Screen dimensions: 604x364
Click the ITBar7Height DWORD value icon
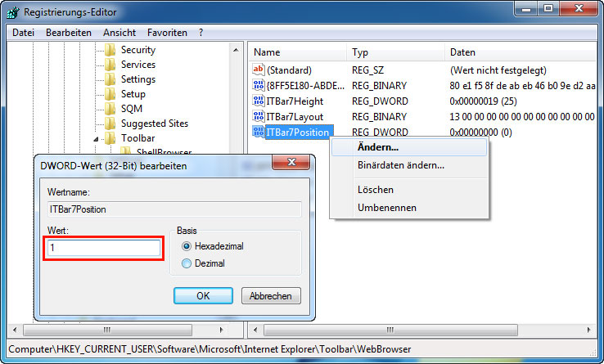259,101
